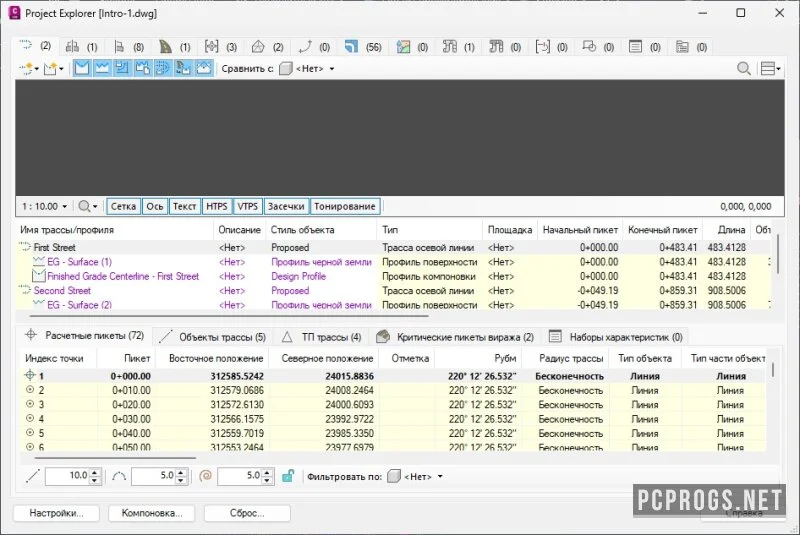This screenshot has height=535, width=800.
Task: Open the Фильтровать по <Нет> dropdown
Action: (x=416, y=476)
